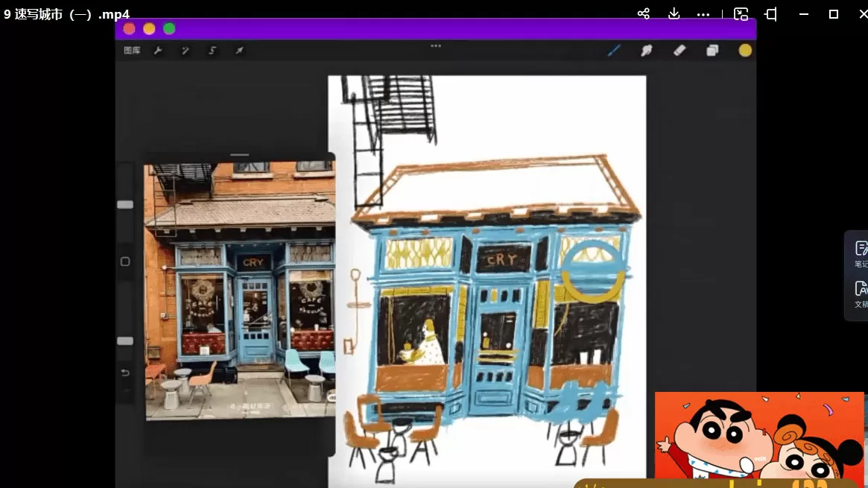Open the Procreate Actions wrench menu
868x488 pixels.
click(x=158, y=51)
